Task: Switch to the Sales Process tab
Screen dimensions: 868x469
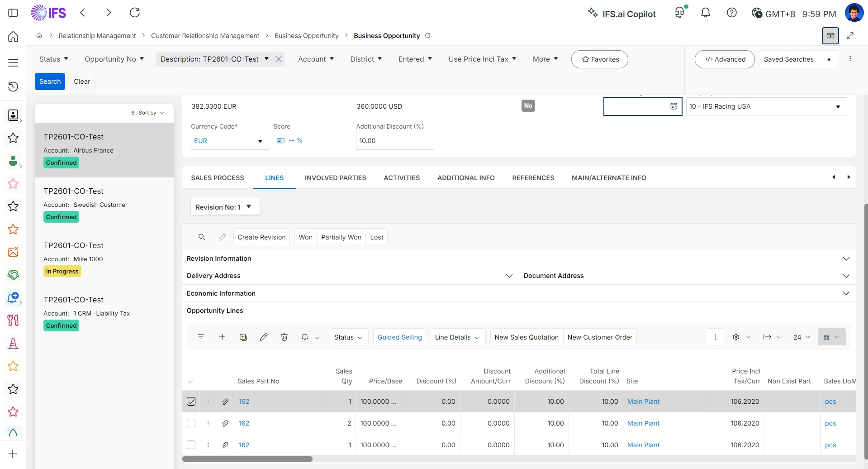Action: coord(217,178)
